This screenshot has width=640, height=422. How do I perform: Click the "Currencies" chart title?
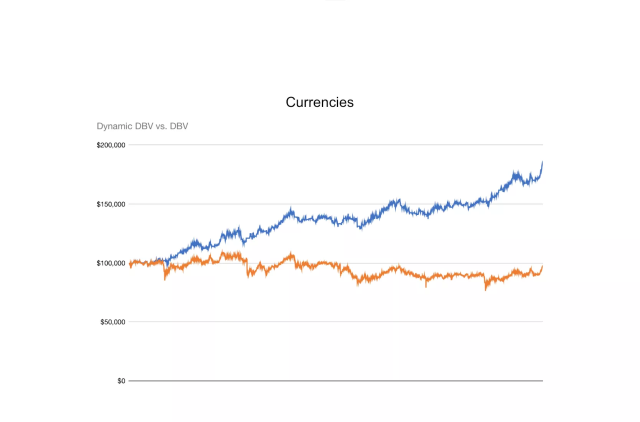[x=319, y=102]
